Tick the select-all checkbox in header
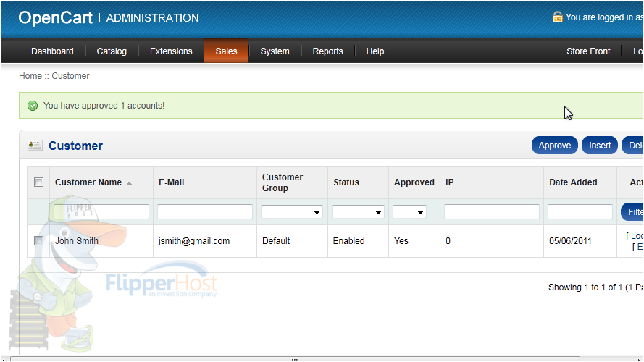This screenshot has width=644, height=362. tap(38, 182)
